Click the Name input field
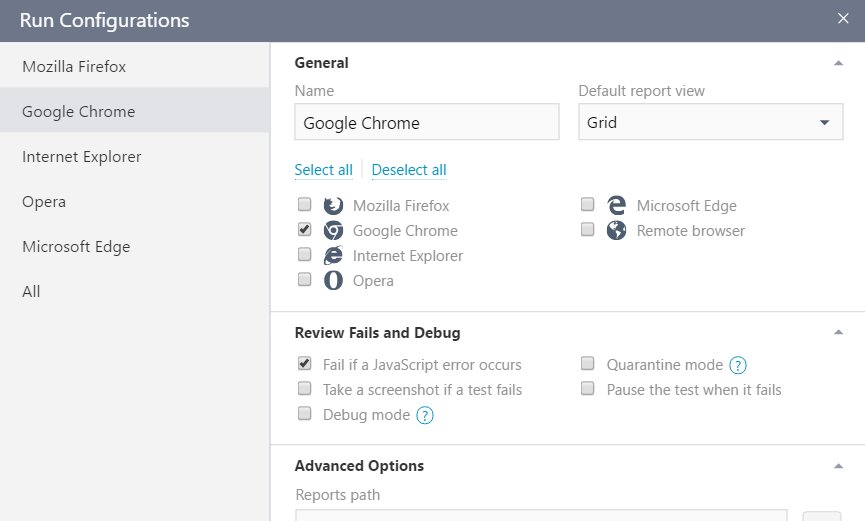 point(427,122)
